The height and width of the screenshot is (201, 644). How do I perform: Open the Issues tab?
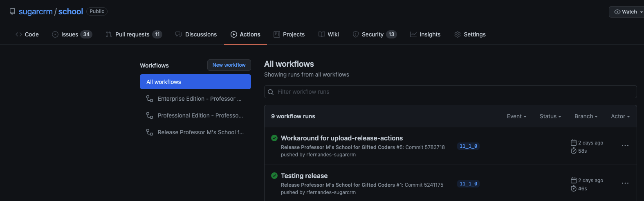pyautogui.click(x=72, y=34)
